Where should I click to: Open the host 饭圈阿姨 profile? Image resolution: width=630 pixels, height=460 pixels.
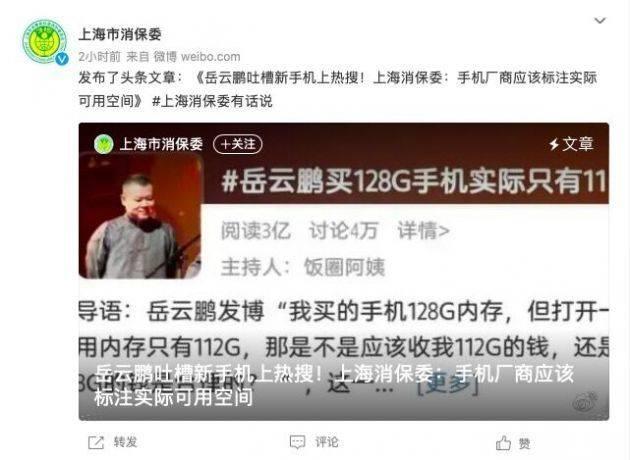click(344, 267)
